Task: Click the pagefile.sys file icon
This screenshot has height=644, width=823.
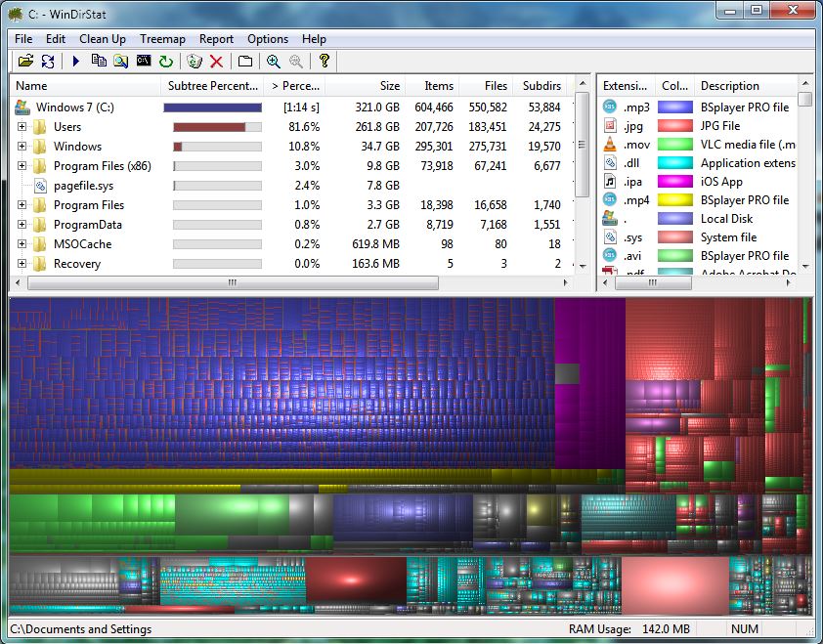Action: coord(40,186)
